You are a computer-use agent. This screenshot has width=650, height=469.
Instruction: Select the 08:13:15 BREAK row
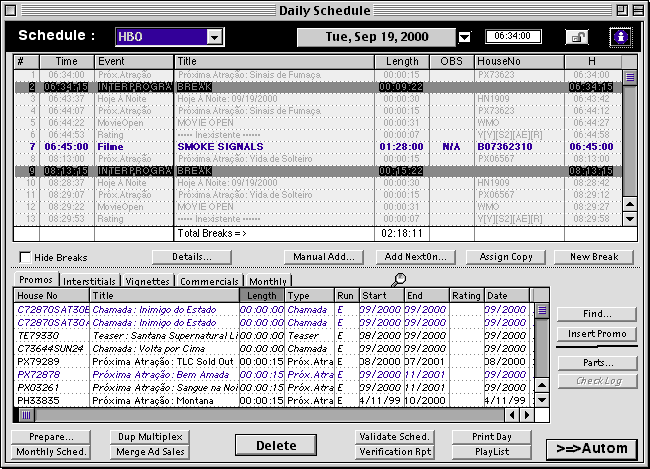(318, 171)
